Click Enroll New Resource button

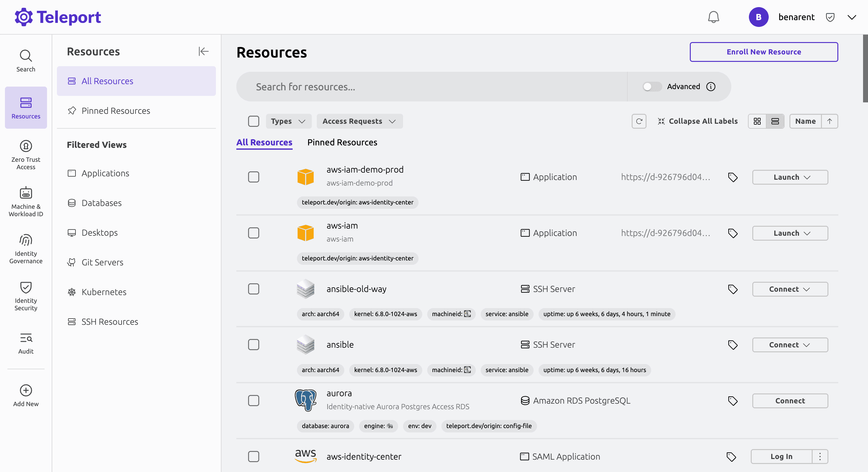(x=763, y=52)
